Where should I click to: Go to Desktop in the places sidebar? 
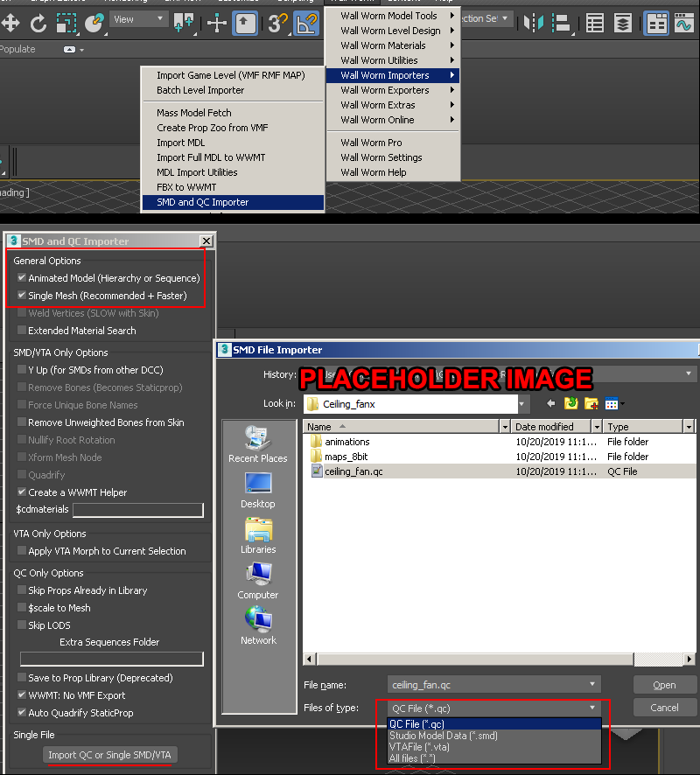pos(257,491)
